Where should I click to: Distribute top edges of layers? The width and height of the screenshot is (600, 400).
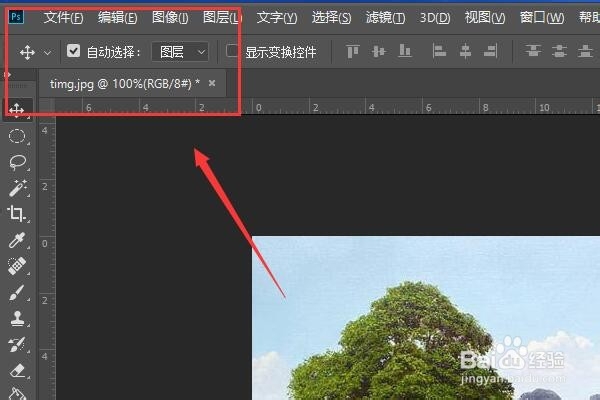coord(533,51)
